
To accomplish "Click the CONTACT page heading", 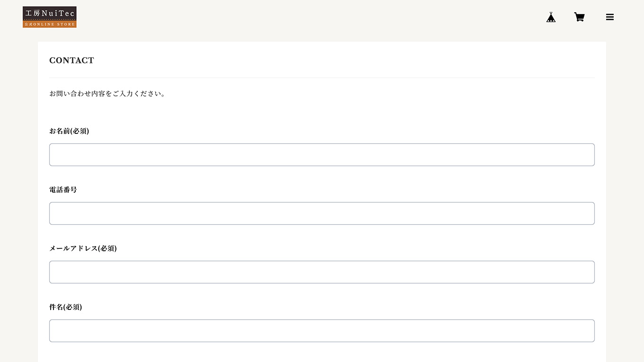I will [72, 60].
